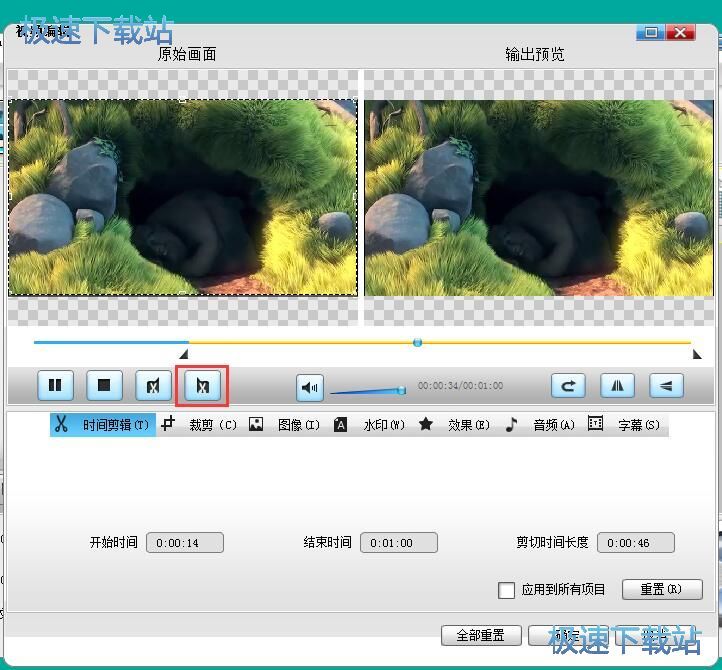Click the original video preview (原始画面)
Viewport: 722px width, 670px height.
183,198
